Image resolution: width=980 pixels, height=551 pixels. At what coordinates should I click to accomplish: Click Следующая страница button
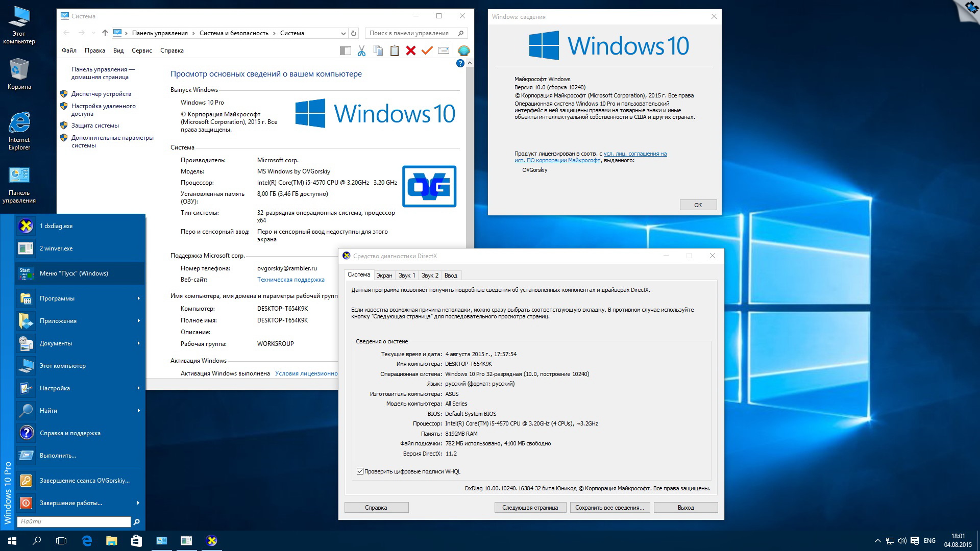pyautogui.click(x=530, y=508)
